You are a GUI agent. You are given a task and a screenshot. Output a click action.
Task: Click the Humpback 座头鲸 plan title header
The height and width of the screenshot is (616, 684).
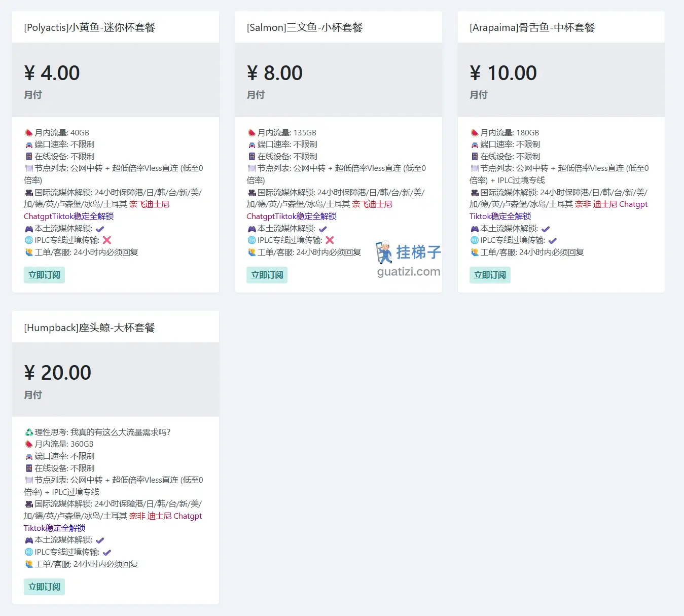tap(90, 327)
